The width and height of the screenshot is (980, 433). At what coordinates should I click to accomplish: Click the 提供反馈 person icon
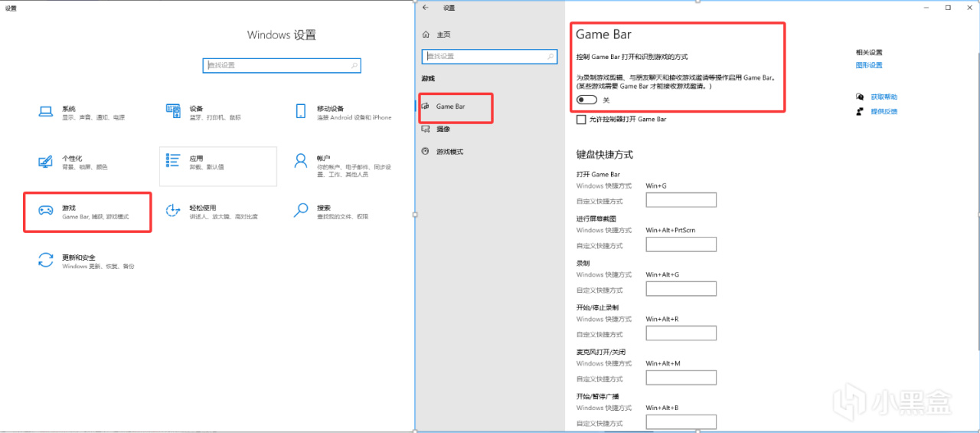click(x=861, y=112)
